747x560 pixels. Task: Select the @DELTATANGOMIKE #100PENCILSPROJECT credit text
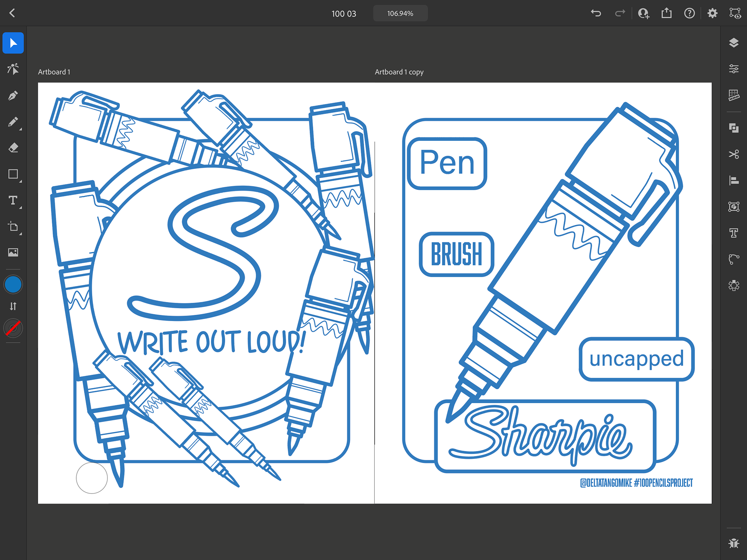(637, 483)
